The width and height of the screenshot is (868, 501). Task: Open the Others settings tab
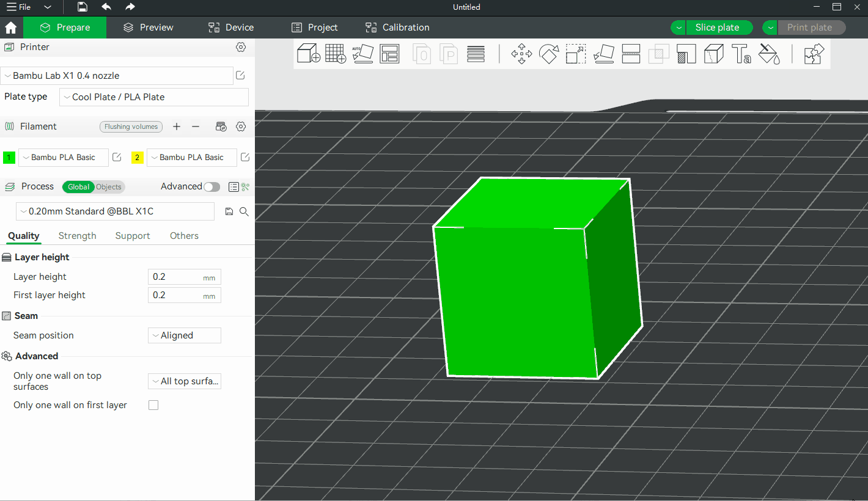tap(184, 236)
